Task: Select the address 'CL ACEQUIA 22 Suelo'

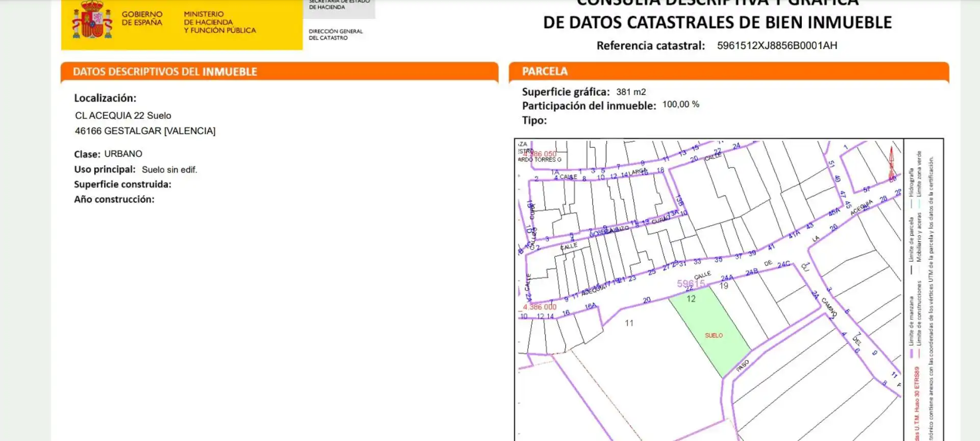Action: pos(123,116)
